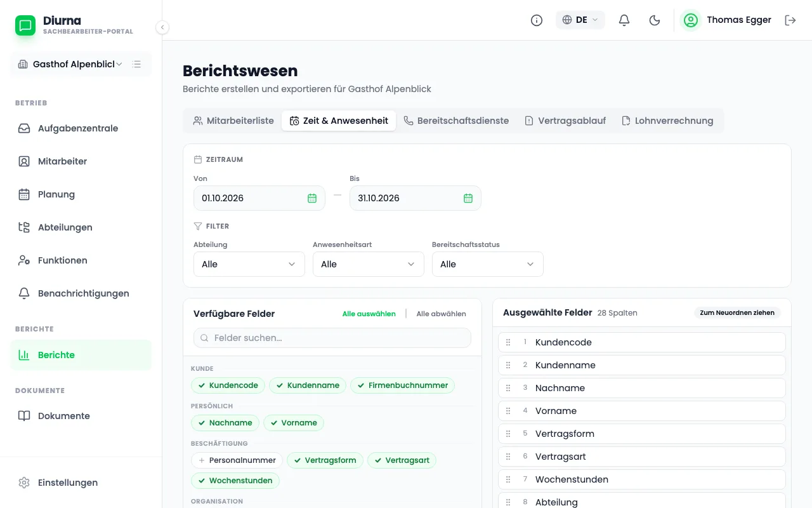Switch to the Vertragsablauf tab
Image resolution: width=812 pixels, height=508 pixels.
565,121
